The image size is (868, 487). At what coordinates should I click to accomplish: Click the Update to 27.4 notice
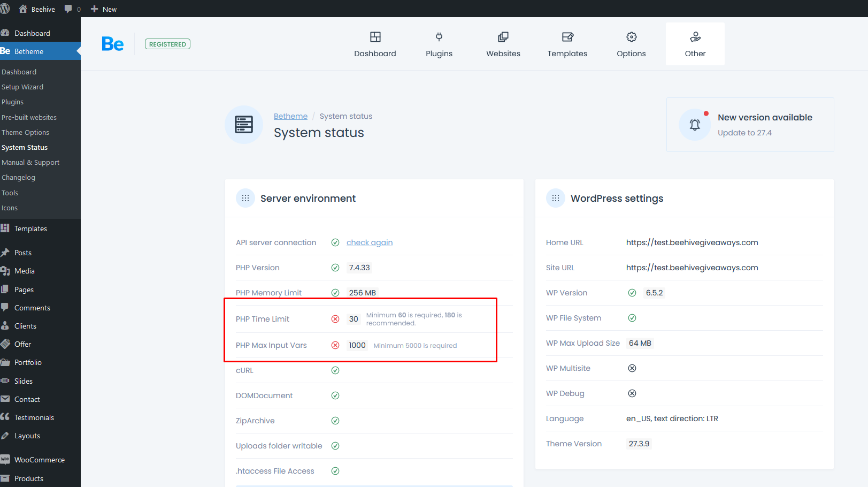pos(744,133)
